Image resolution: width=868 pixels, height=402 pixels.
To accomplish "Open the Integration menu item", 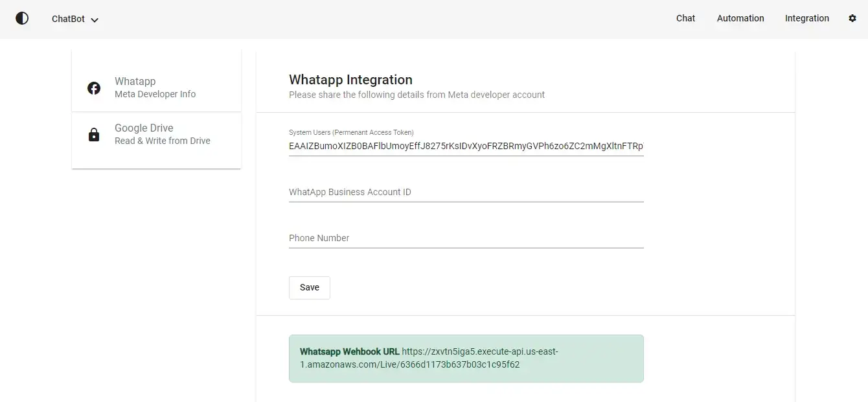I will click(806, 18).
